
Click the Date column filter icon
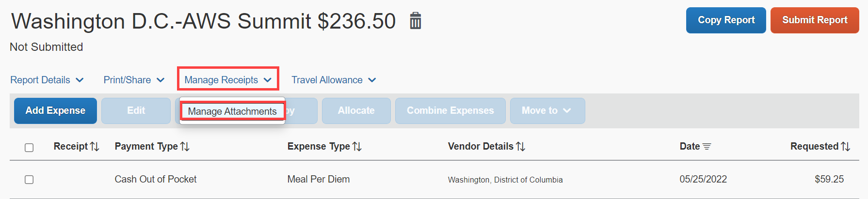(707, 146)
